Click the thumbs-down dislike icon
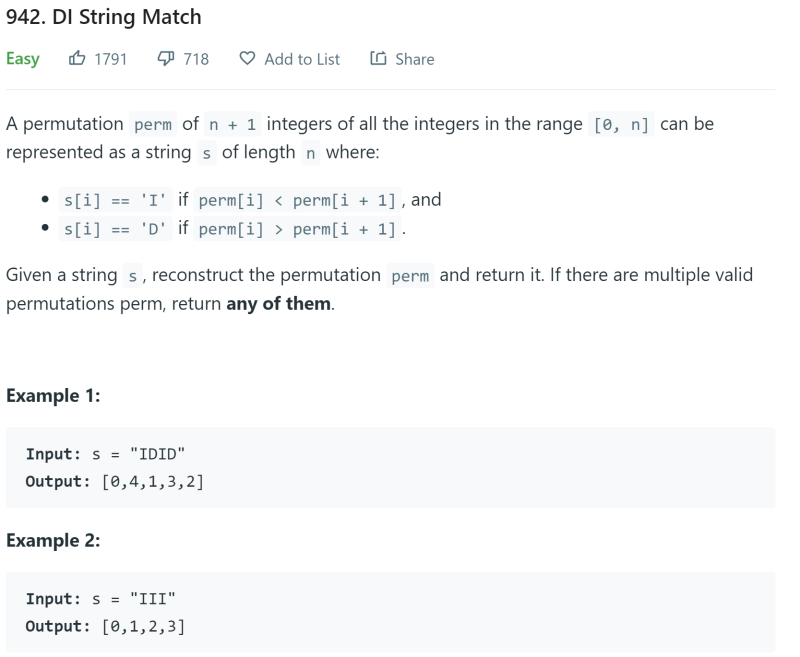This screenshot has width=800, height=657. click(167, 59)
